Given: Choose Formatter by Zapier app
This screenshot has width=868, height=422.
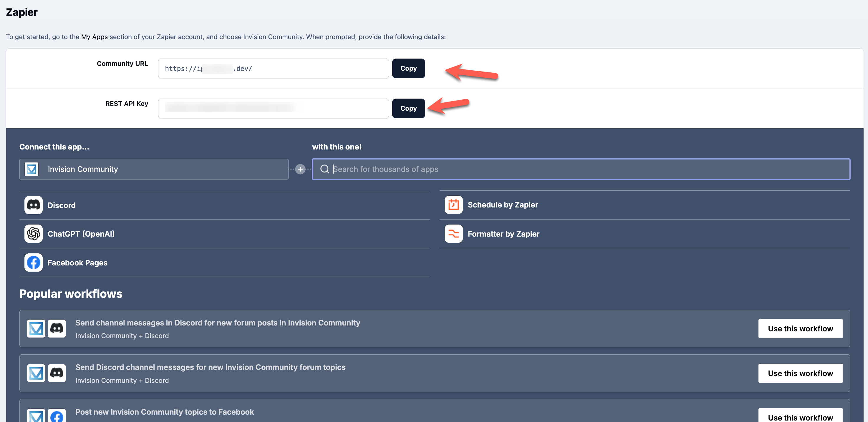Looking at the screenshot, I should pyautogui.click(x=645, y=234).
